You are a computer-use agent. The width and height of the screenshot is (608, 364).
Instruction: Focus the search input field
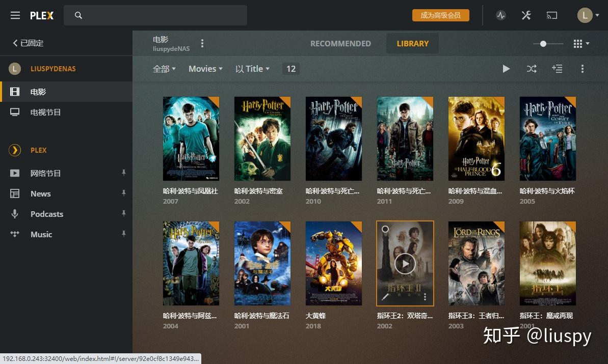coord(155,15)
